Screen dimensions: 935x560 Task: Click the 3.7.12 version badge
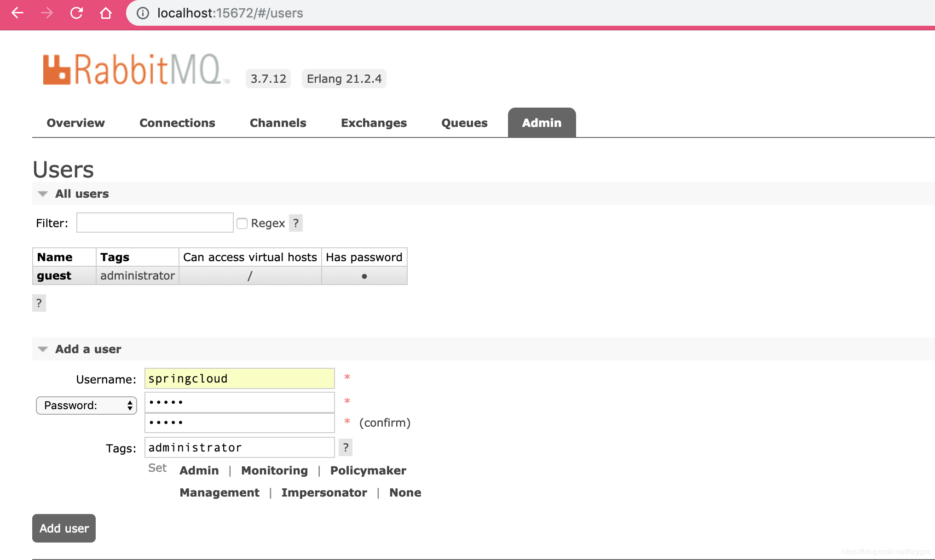(268, 79)
